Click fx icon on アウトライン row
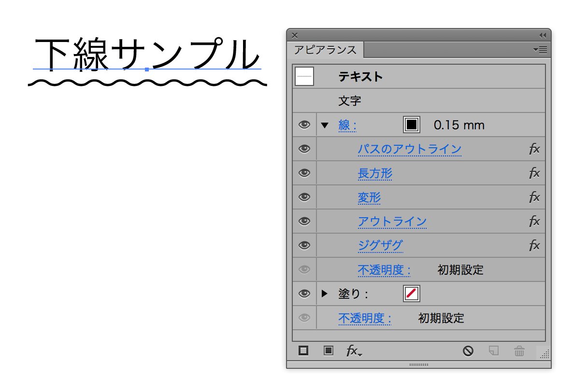Viewport: 573px width, 392px height. (534, 221)
